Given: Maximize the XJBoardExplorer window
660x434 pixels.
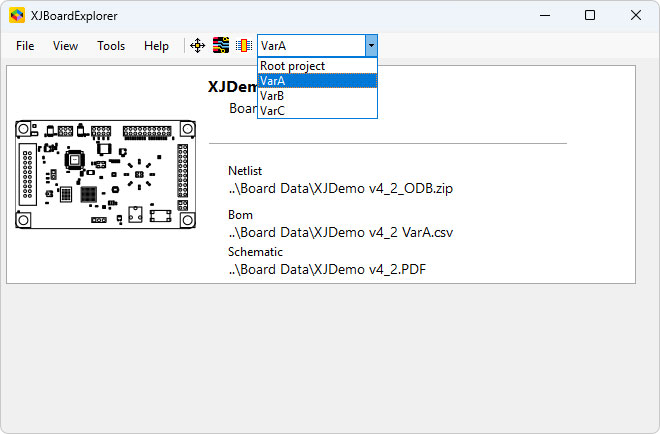Looking at the screenshot, I should 590,16.
